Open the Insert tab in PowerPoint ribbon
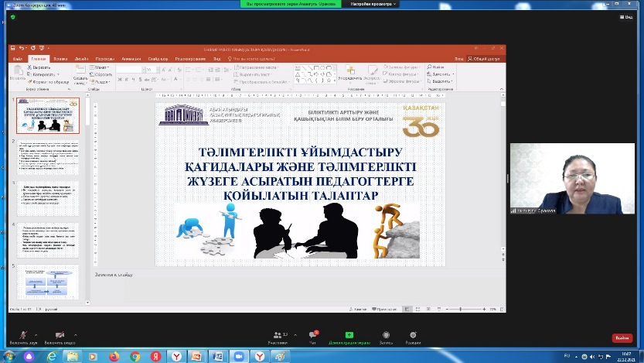This screenshot has width=644, height=363. point(60,59)
